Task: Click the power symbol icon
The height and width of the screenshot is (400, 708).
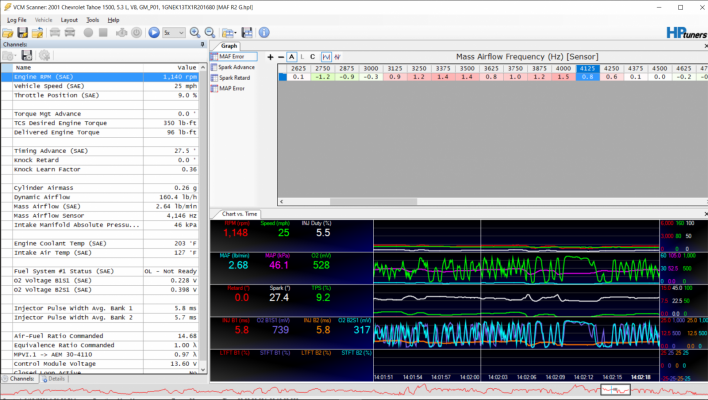Action: click(136, 33)
